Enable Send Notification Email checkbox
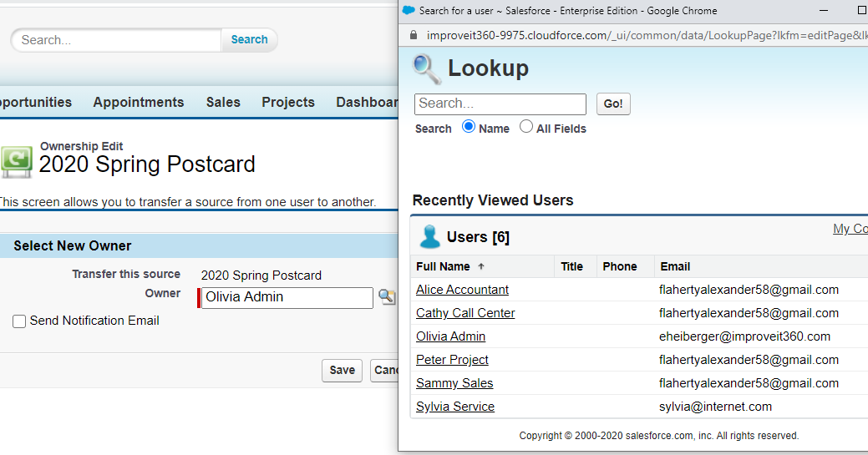This screenshot has height=455, width=868. tap(19, 321)
